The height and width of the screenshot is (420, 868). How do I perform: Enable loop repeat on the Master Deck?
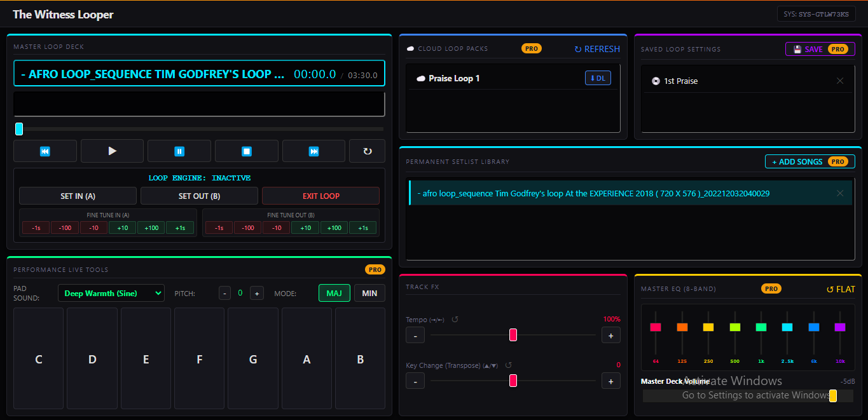[367, 151]
